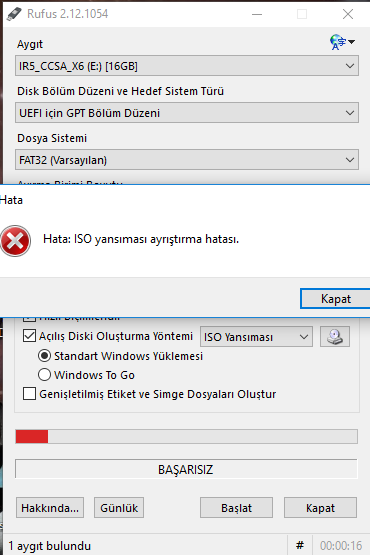
Task: Click the Başlat button
Action: click(236, 508)
